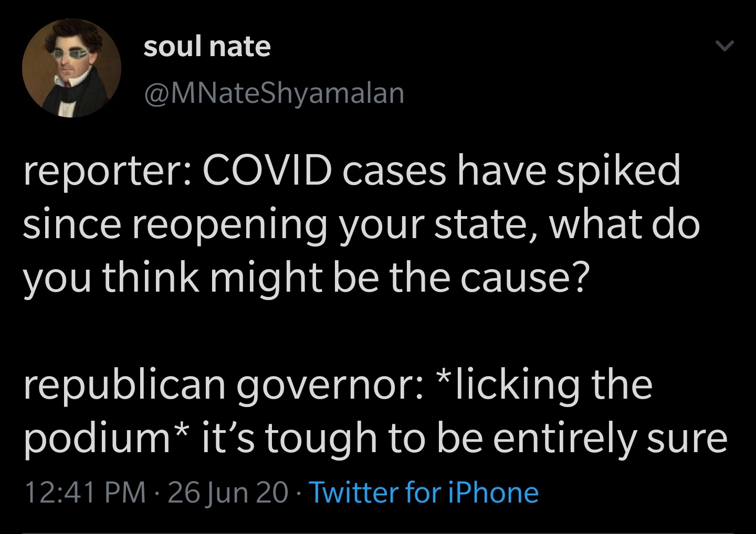The width and height of the screenshot is (756, 534).
Task: Click the question "you think might be the cause?"
Action: pyautogui.click(x=304, y=277)
